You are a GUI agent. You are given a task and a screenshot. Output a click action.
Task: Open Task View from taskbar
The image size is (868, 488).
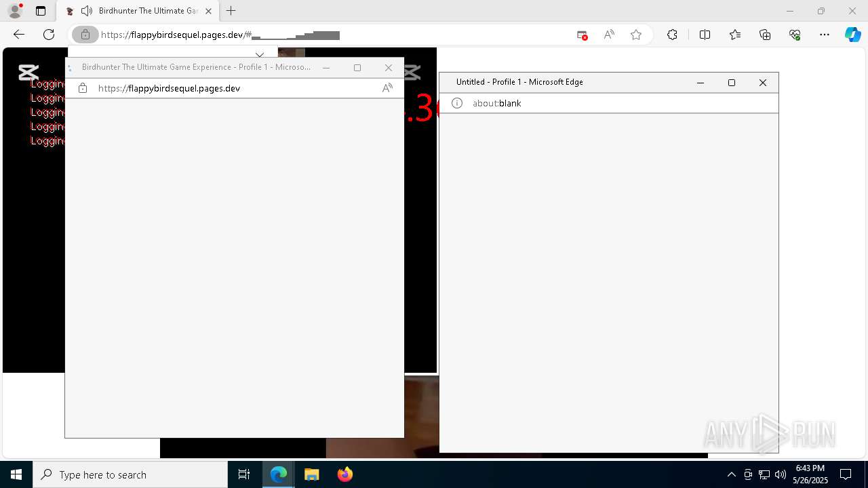(x=244, y=474)
